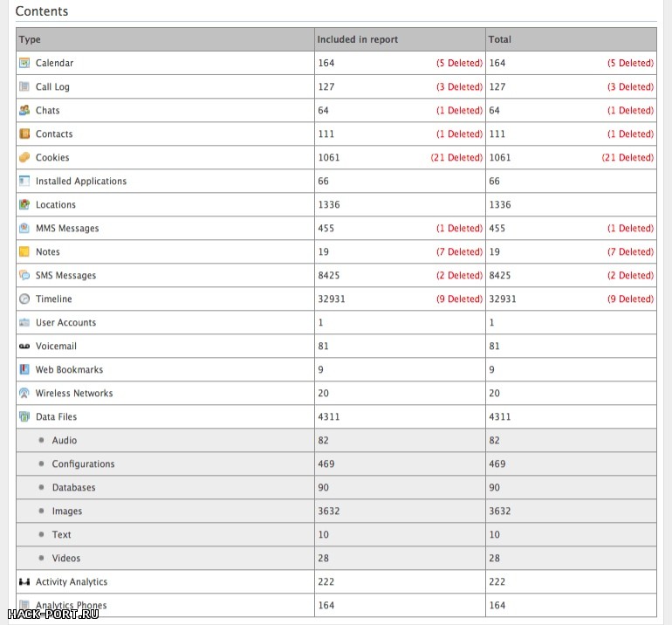Click the Data Files icon
Viewport: 672px width, 625px height.
point(24,416)
